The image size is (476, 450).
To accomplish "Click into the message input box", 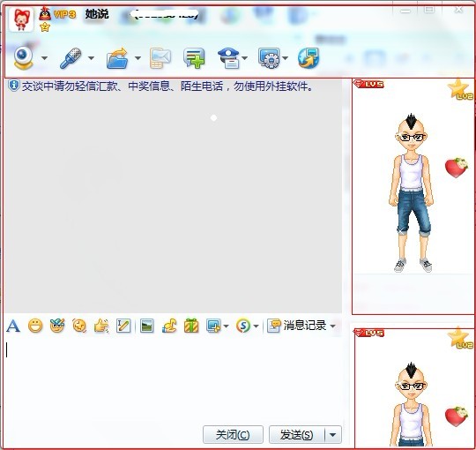I will [173, 379].
